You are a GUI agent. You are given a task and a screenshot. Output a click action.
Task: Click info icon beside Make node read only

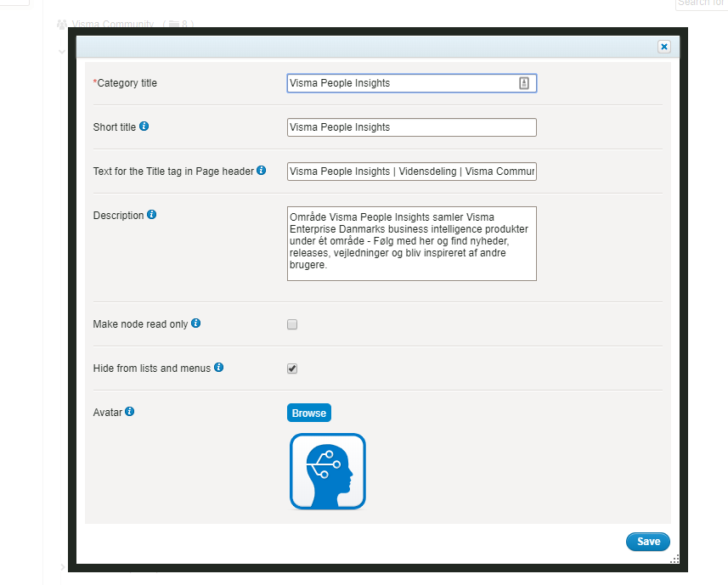[196, 323]
